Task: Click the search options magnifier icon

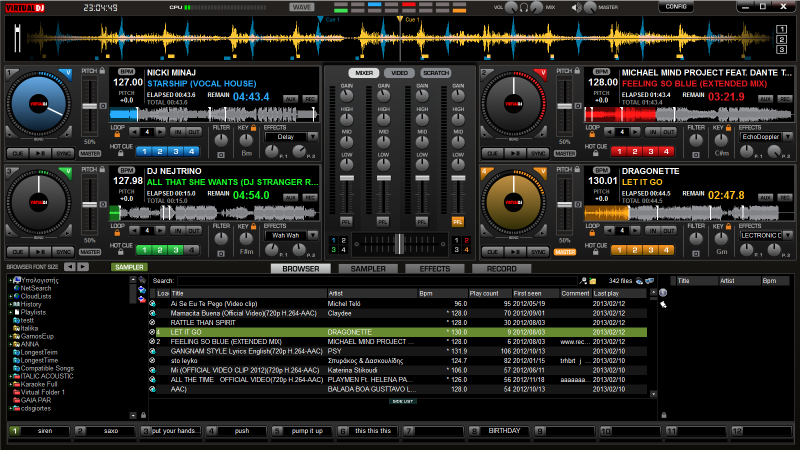Action: [x=583, y=281]
